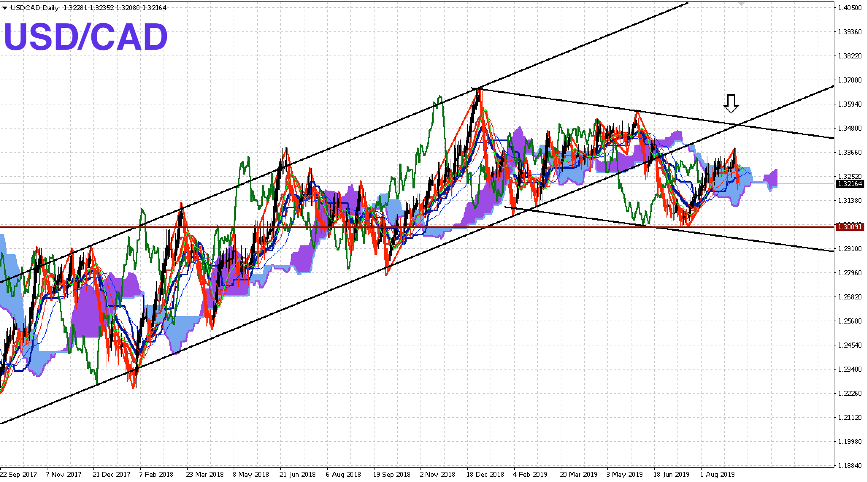Click the 7 Nov 2017 date label
Screen dimensions: 868x482
click(64, 475)
